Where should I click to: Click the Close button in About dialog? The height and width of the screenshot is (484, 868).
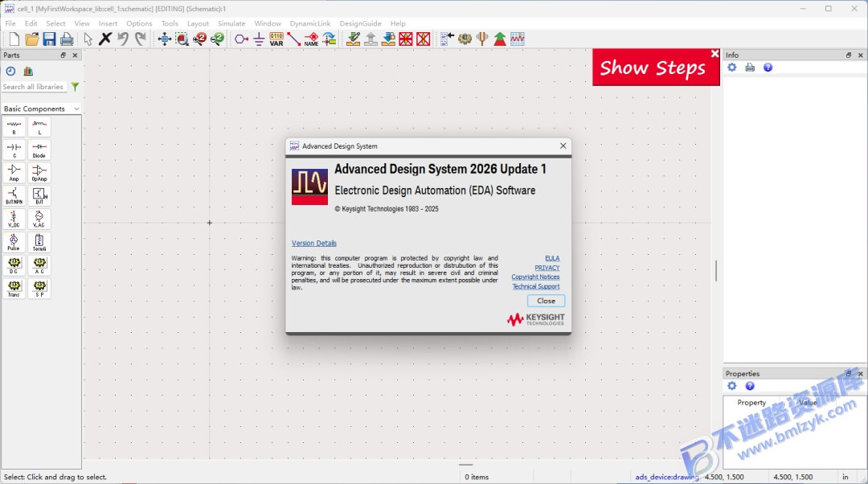coord(546,301)
